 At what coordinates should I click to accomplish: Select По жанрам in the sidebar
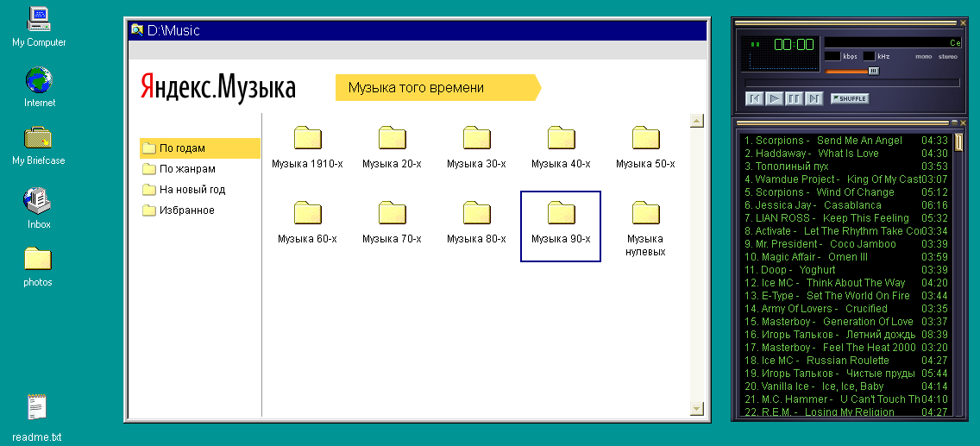(179, 169)
